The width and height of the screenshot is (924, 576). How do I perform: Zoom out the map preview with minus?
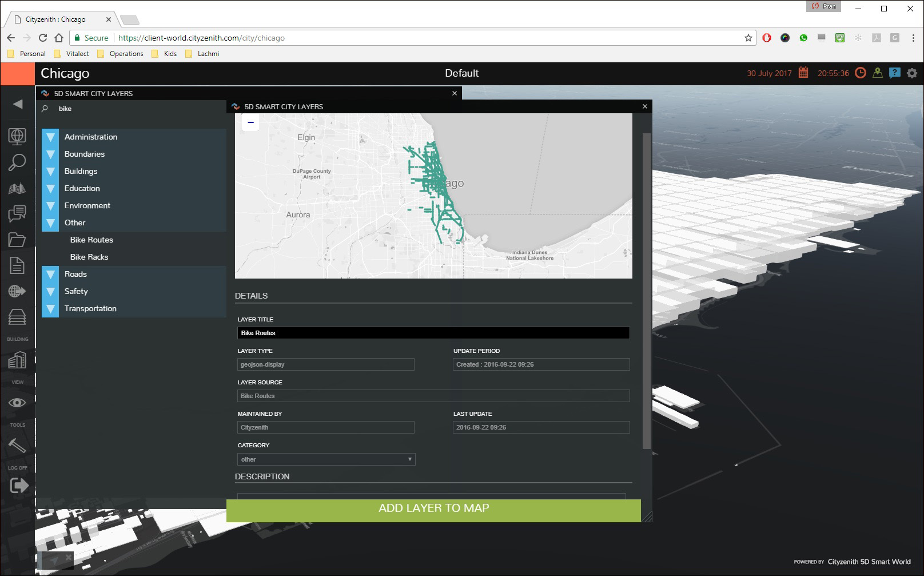click(x=250, y=122)
